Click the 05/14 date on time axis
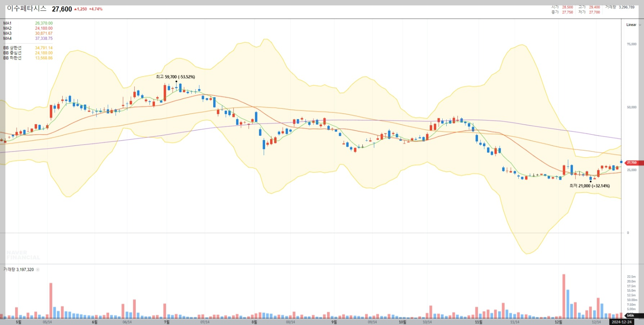This screenshot has height=325, width=644. [47, 322]
